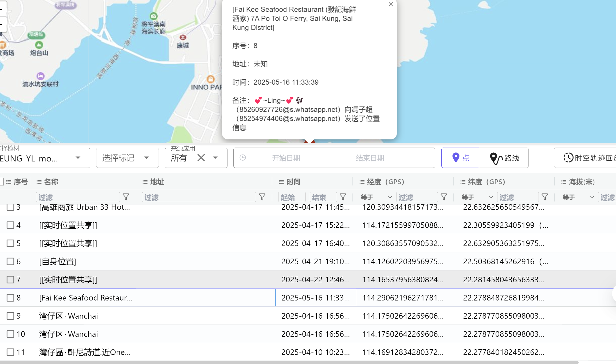This screenshot has width=616, height=364.
Task: Clear the source app selection with X
Action: click(x=201, y=158)
